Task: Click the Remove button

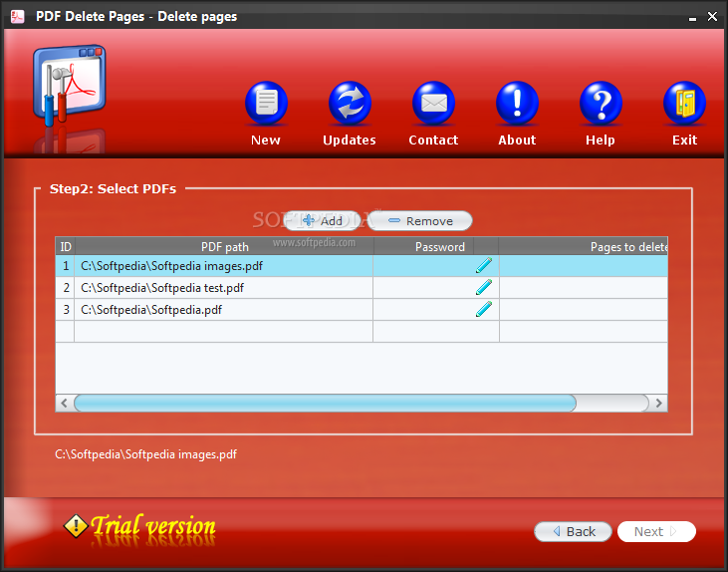Action: click(420, 220)
